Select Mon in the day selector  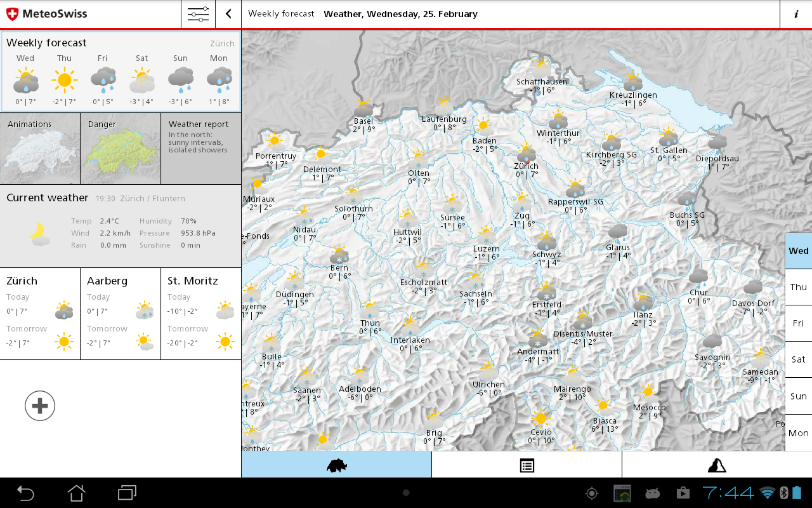click(x=799, y=433)
